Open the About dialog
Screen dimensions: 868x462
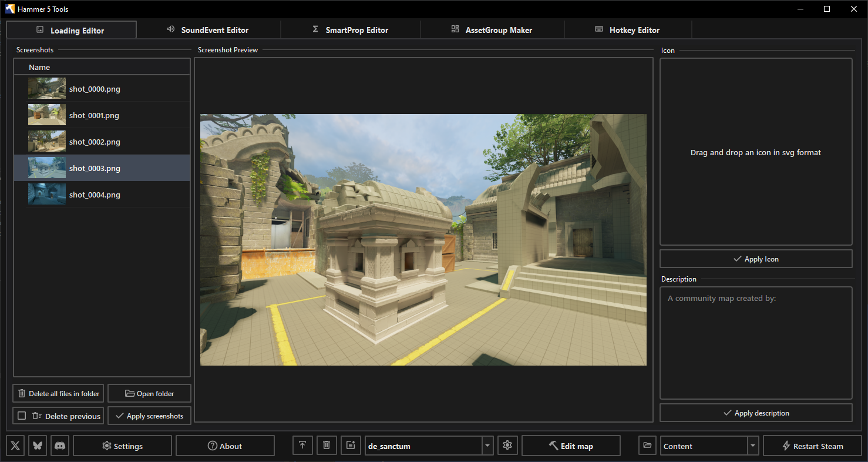click(x=225, y=446)
